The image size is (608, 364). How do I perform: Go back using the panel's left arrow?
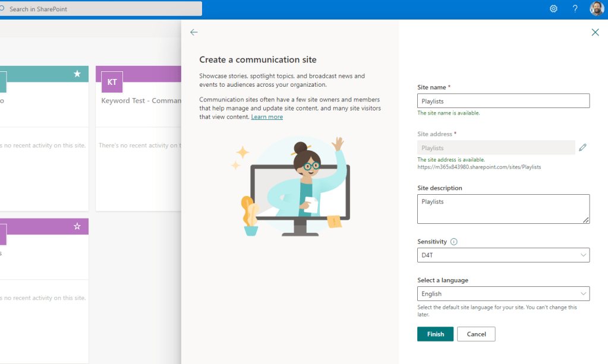[x=194, y=32]
